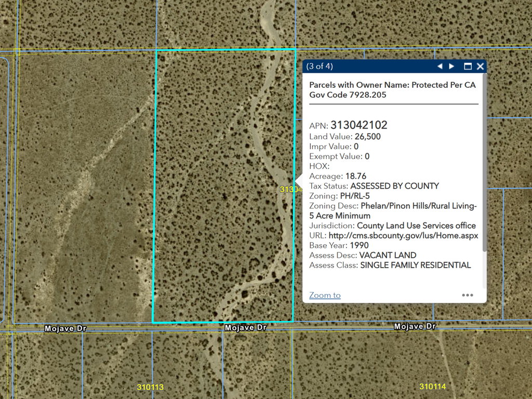Click the leftmost Mojave Dr road label

[65, 328]
